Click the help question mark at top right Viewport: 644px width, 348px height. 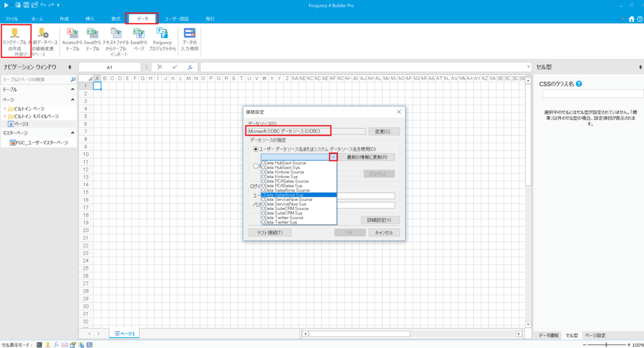tap(639, 18)
